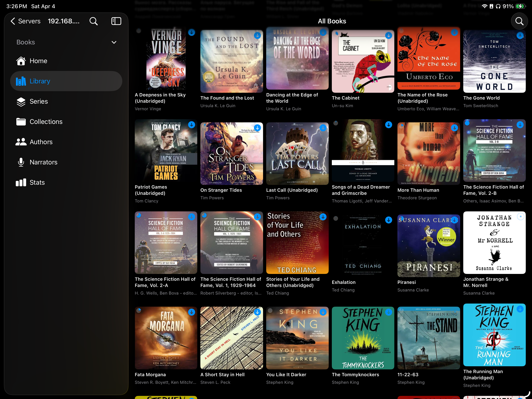Download Songs of a Dead Dreamer
532x399 pixels.
coord(389,125)
